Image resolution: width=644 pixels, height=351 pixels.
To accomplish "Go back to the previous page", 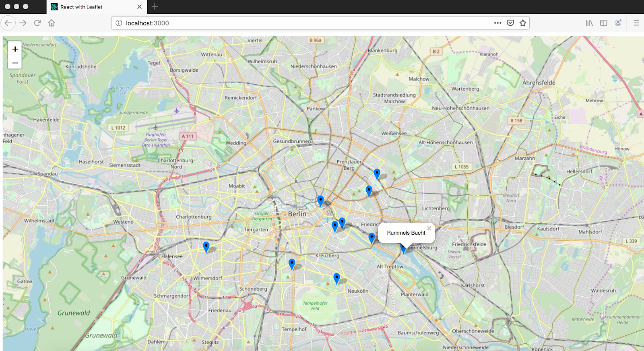I will [8, 23].
